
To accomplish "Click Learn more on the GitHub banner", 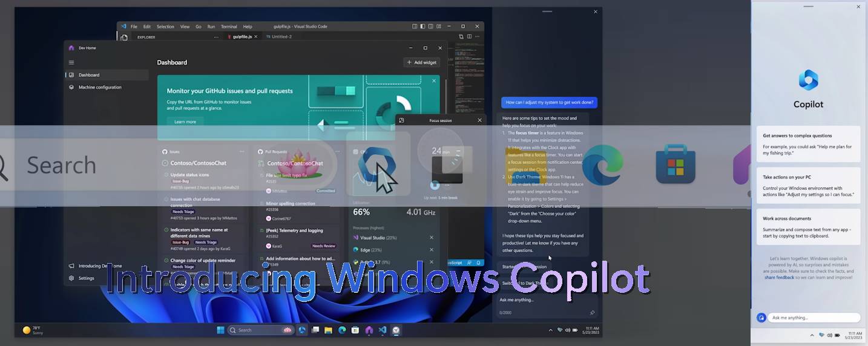I will 185,122.
